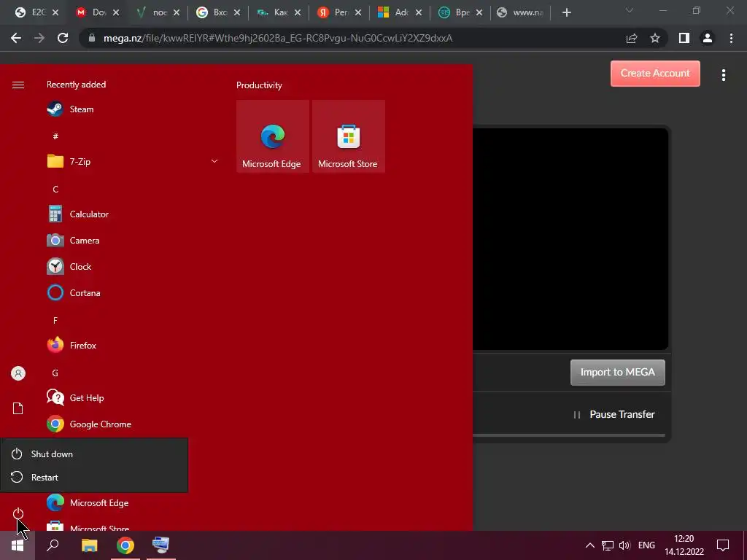Open the network tray icon
The width and height of the screenshot is (747, 560).
click(x=608, y=545)
